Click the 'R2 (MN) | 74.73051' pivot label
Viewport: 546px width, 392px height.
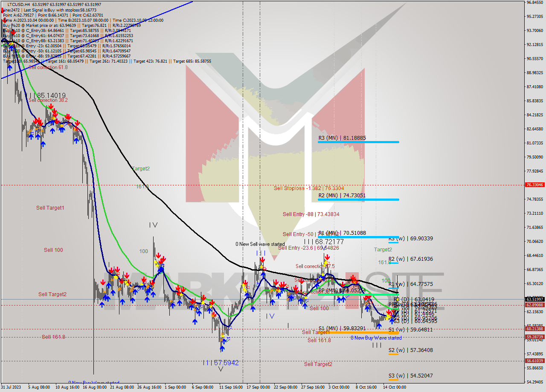pos(342,196)
